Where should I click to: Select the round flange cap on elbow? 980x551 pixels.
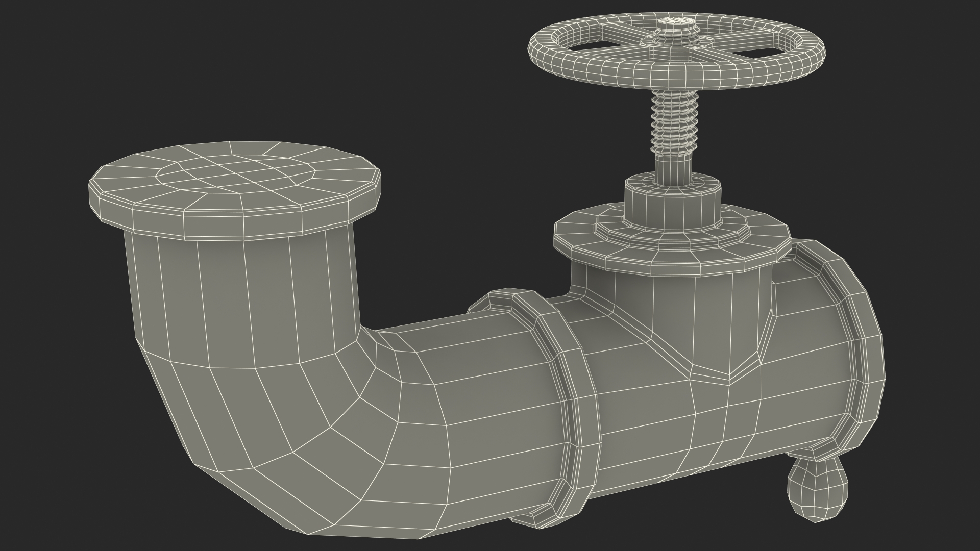pos(235,190)
